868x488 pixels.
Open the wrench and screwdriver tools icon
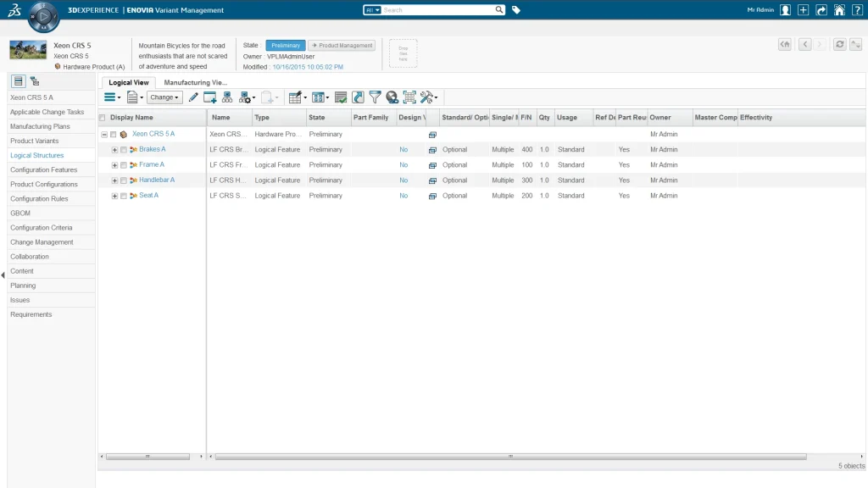click(427, 97)
